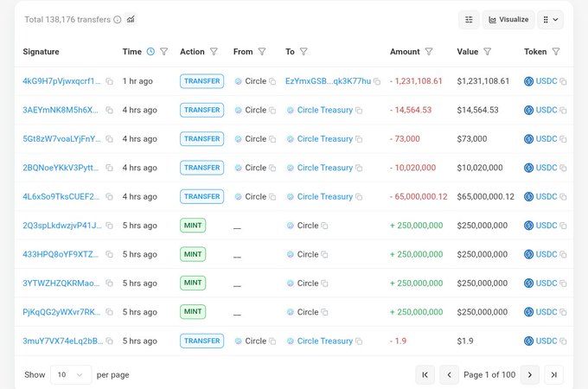This screenshot has height=389, width=588.
Task: Copy signature 2BQNoeYKkV3Pytt...
Action: pos(110,168)
